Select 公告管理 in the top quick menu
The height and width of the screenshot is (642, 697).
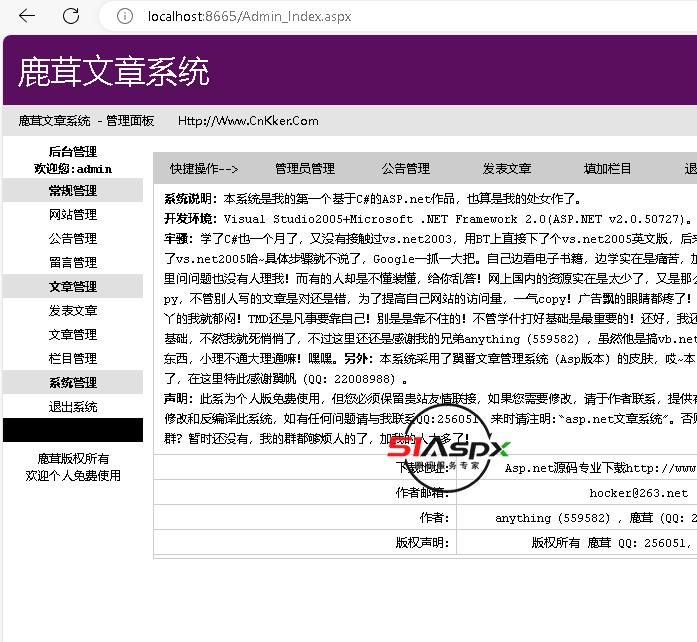[x=405, y=169]
